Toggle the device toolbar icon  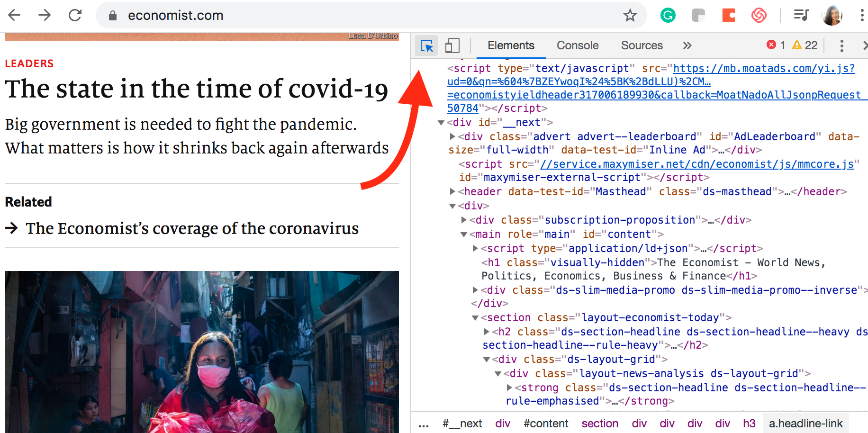coord(452,45)
